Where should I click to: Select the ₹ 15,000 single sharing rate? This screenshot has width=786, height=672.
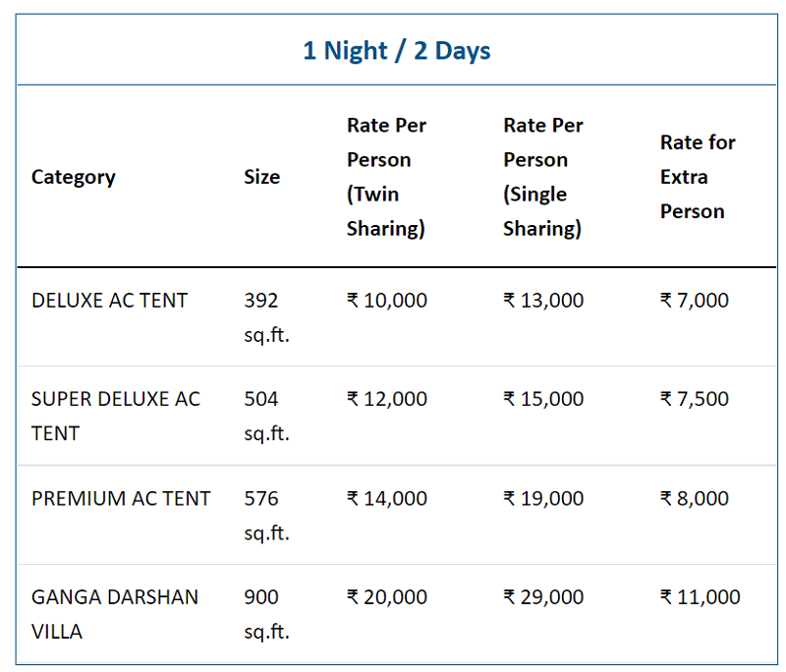[x=543, y=399]
